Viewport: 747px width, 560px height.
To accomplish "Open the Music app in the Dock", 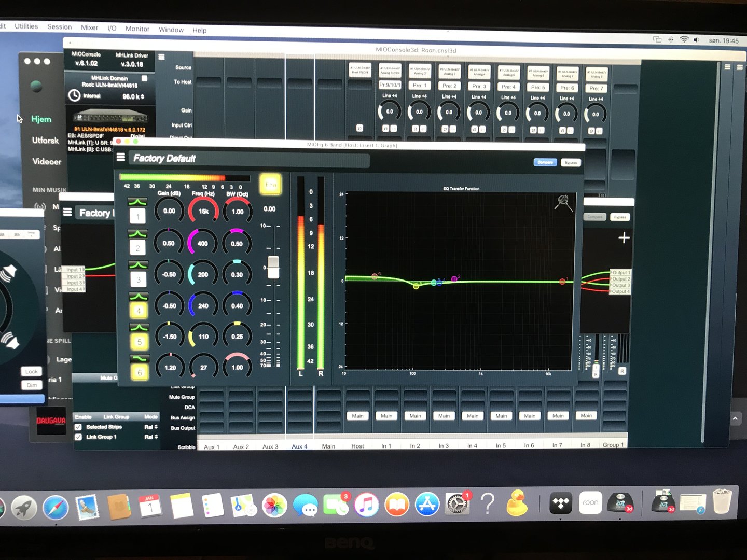I will 366,504.
